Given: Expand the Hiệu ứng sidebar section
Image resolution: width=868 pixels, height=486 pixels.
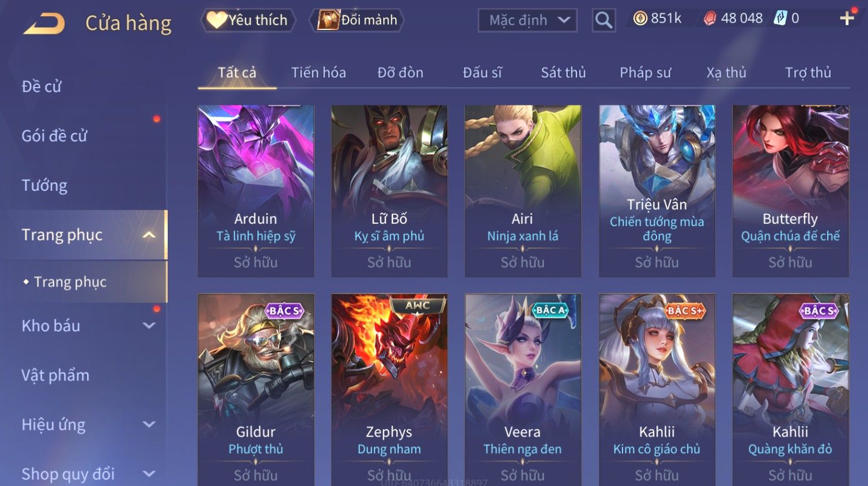Looking at the screenshot, I should [x=149, y=425].
